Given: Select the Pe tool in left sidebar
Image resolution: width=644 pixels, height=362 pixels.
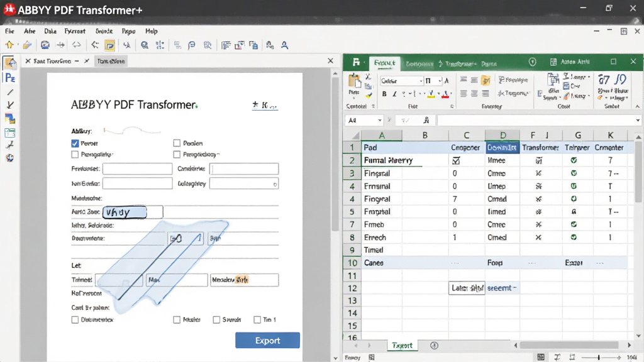Looking at the screenshot, I should [10, 78].
